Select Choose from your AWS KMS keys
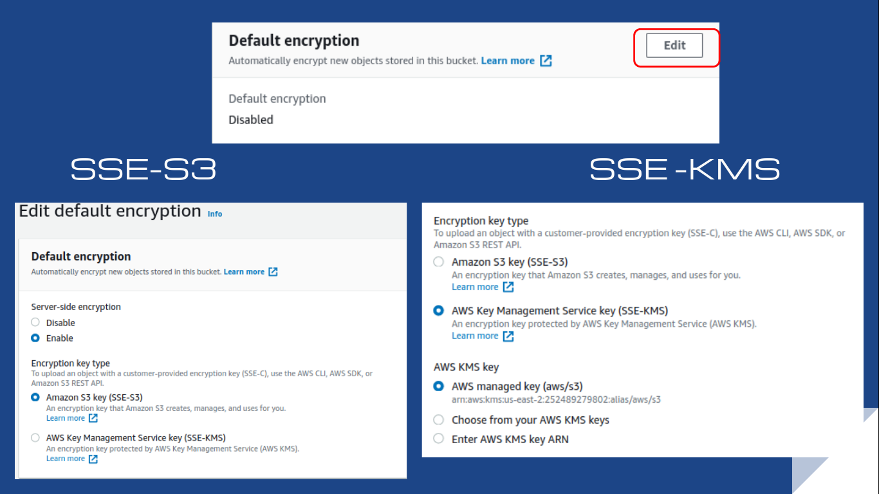This screenshot has width=880, height=494. coord(439,420)
